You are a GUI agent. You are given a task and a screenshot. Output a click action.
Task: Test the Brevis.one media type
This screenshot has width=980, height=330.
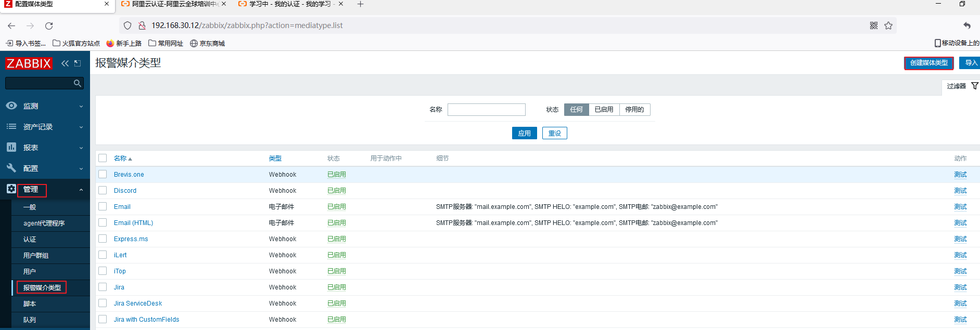click(960, 174)
